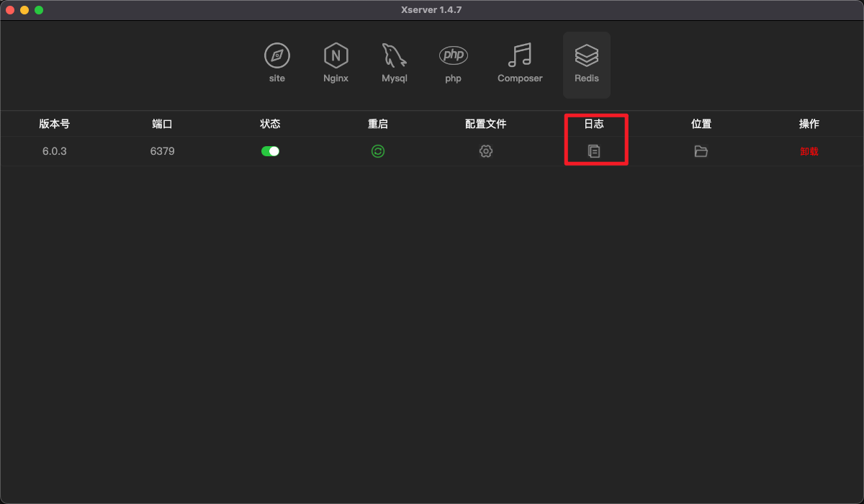
Task: Maximize window with the green button
Action: pyautogui.click(x=39, y=10)
